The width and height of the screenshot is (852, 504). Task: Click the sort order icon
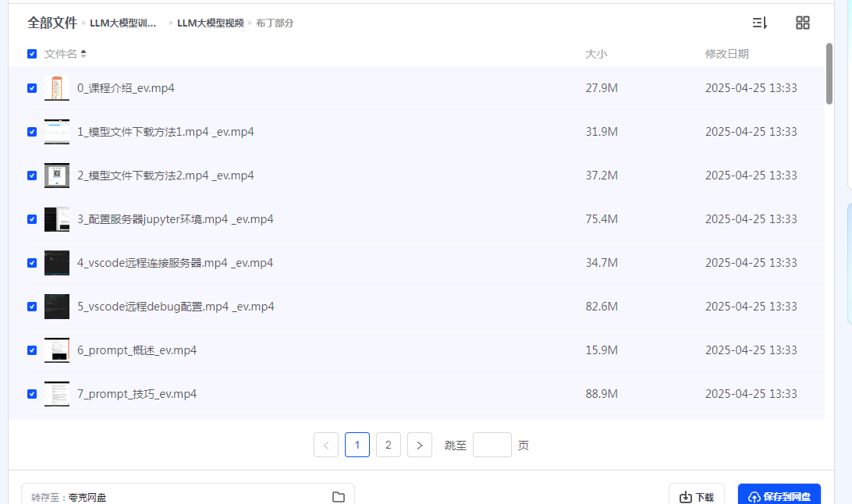(759, 23)
